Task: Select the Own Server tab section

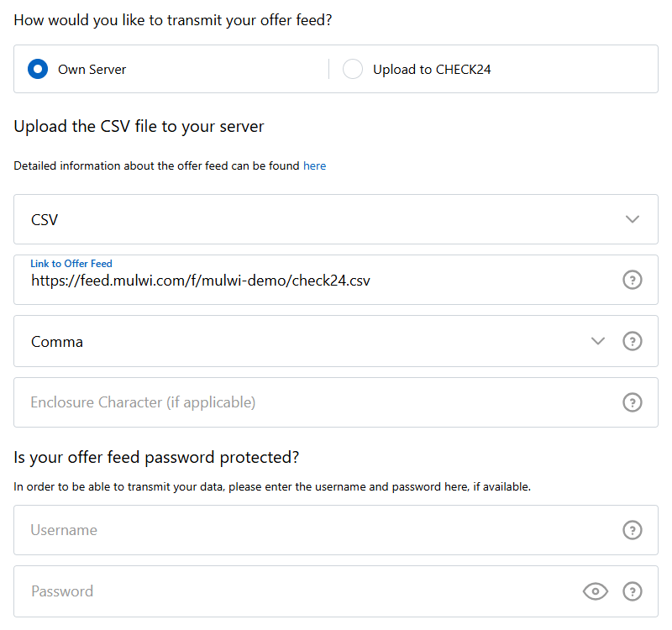Action: pyautogui.click(x=88, y=69)
